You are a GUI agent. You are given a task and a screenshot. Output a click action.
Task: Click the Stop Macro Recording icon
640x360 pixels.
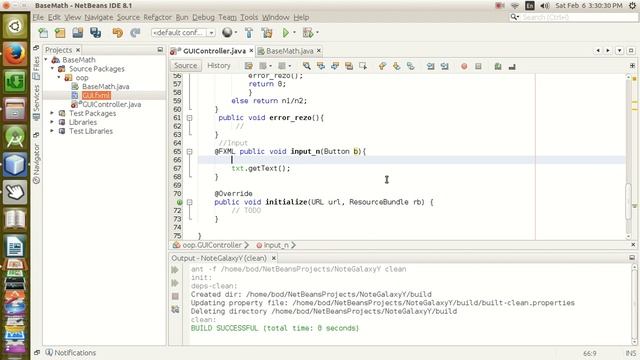(x=478, y=66)
